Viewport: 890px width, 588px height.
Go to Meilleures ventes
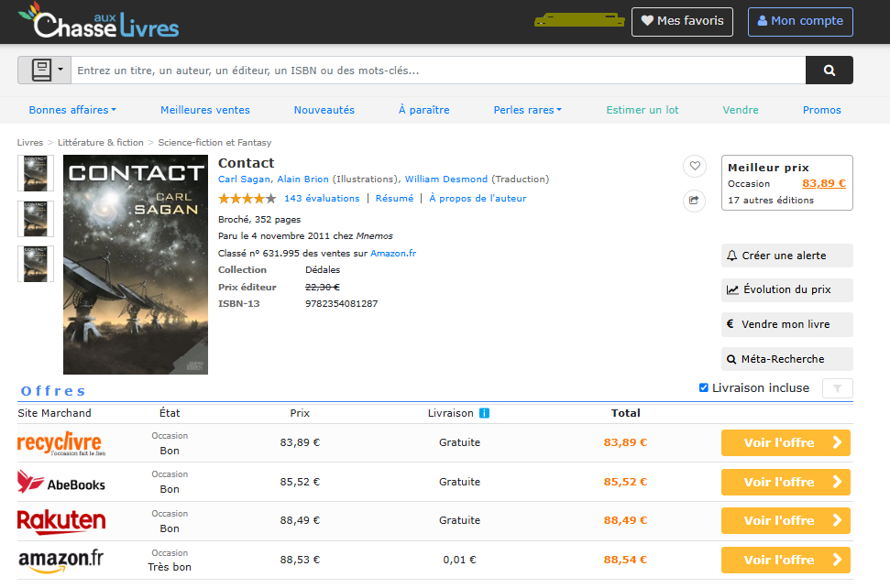(205, 110)
